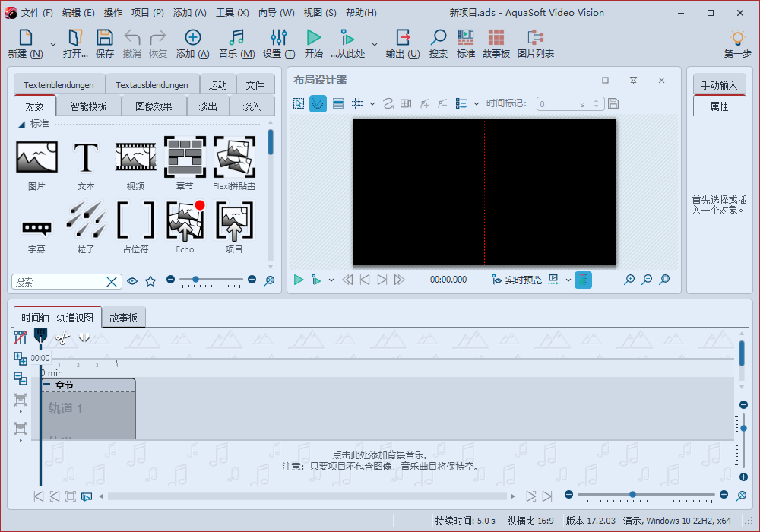Select the scissors split tool in timeline
The width and height of the screenshot is (760, 532).
62,337
